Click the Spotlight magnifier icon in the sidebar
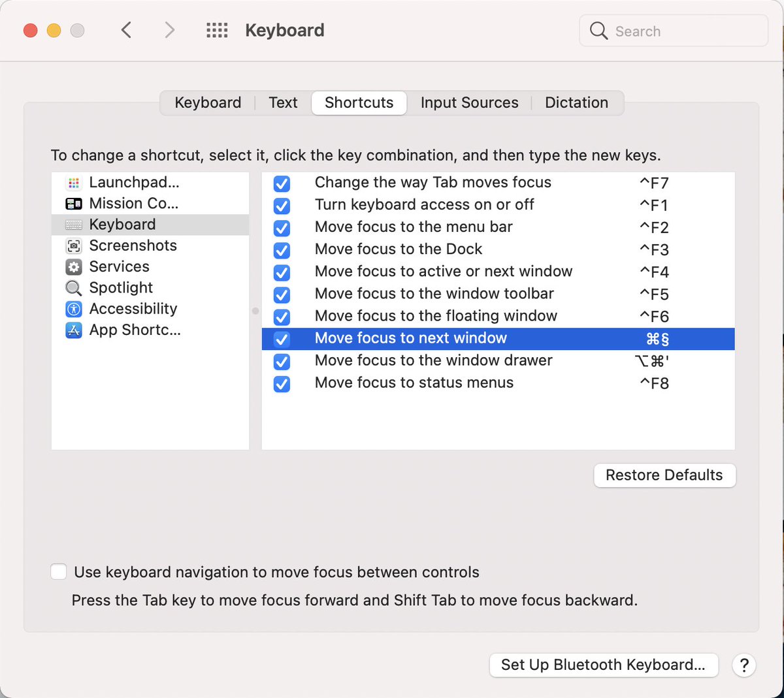The image size is (784, 698). point(74,288)
